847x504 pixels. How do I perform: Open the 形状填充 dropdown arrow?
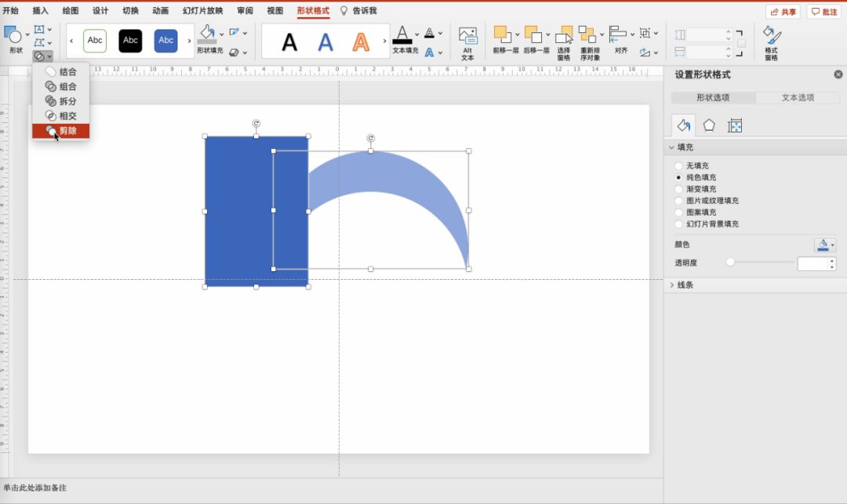click(x=221, y=34)
